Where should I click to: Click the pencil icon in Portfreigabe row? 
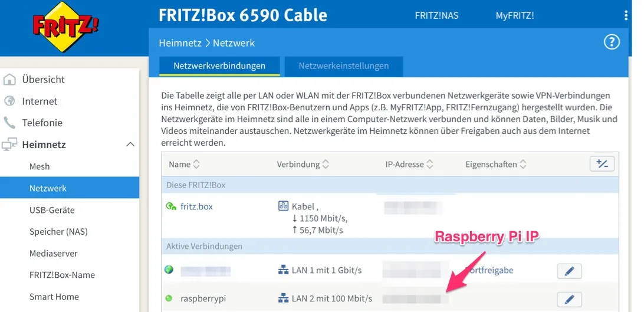pos(569,271)
